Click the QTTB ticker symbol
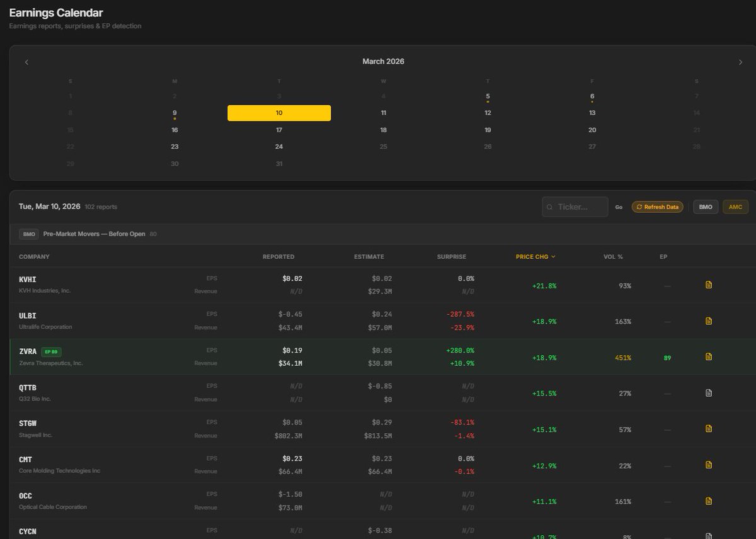The image size is (756, 539). 28,387
